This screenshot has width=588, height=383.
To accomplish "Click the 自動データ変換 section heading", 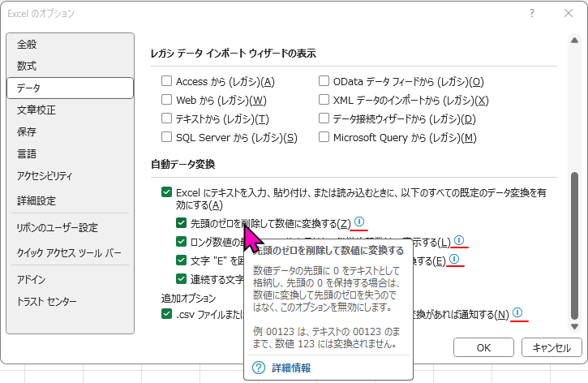I will [182, 164].
